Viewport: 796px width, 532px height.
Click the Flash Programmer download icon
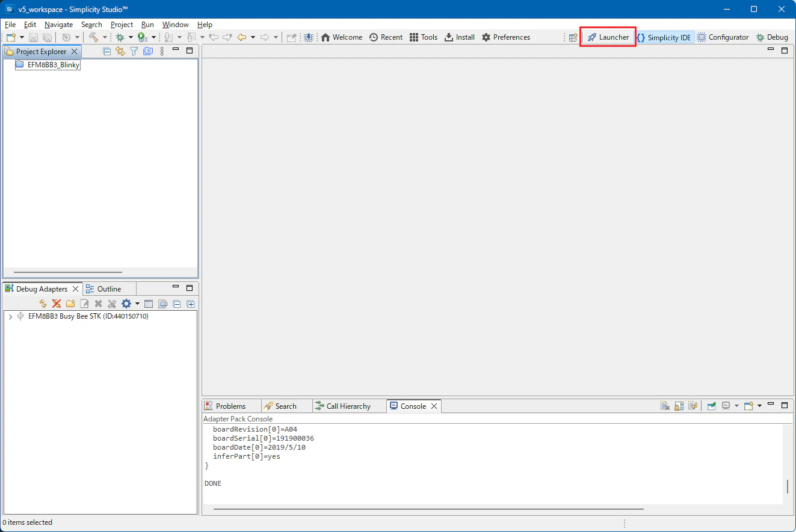(x=309, y=37)
